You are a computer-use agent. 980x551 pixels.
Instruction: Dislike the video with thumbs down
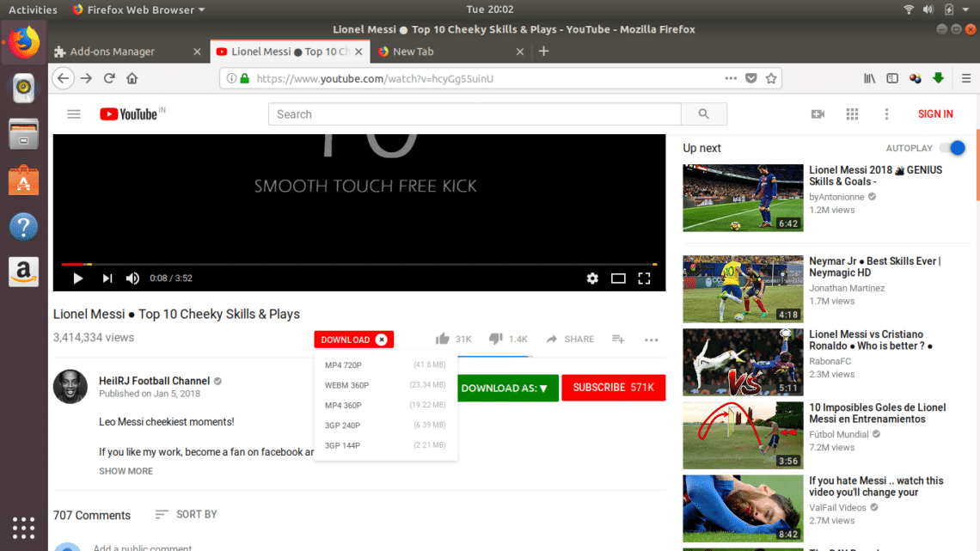pos(496,339)
